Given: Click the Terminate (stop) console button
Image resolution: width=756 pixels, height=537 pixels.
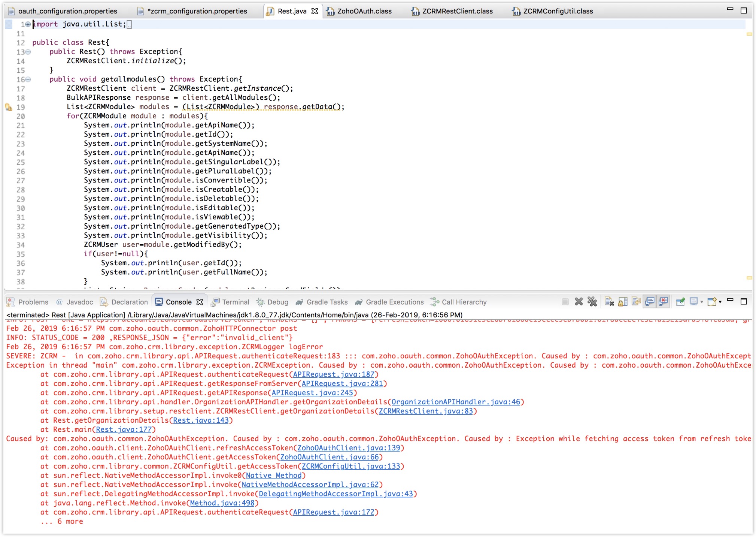Looking at the screenshot, I should 565,302.
